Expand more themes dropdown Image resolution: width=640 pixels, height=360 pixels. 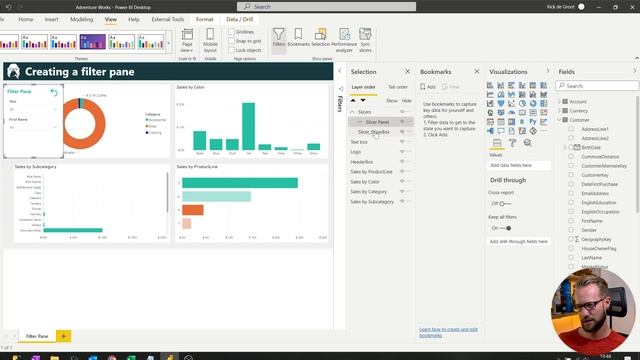[x=169, y=42]
